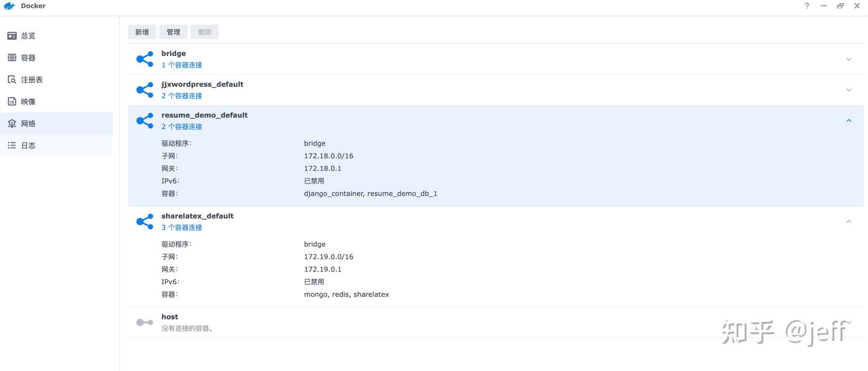Expand the jjxwordpress_default network entry

pos(849,89)
